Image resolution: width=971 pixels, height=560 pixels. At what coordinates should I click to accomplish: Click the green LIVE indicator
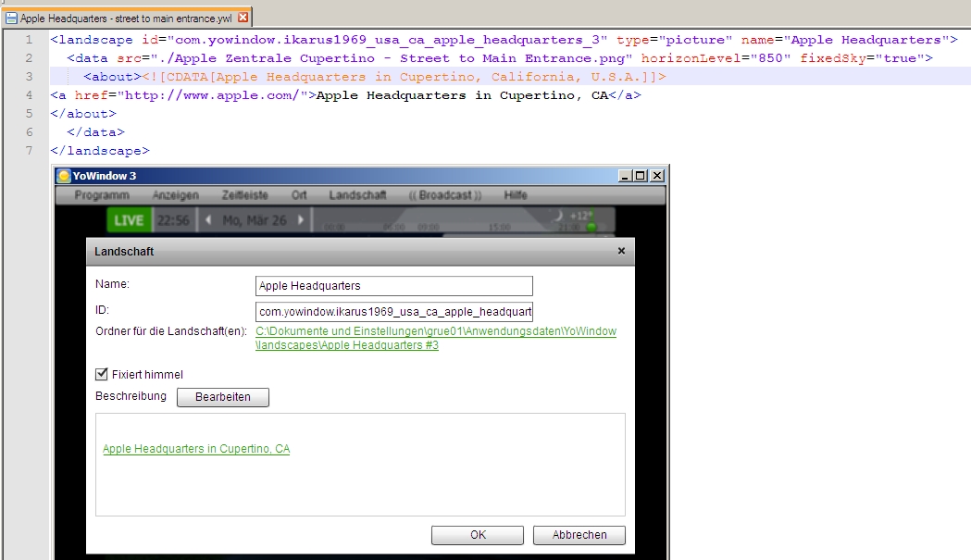point(129,220)
